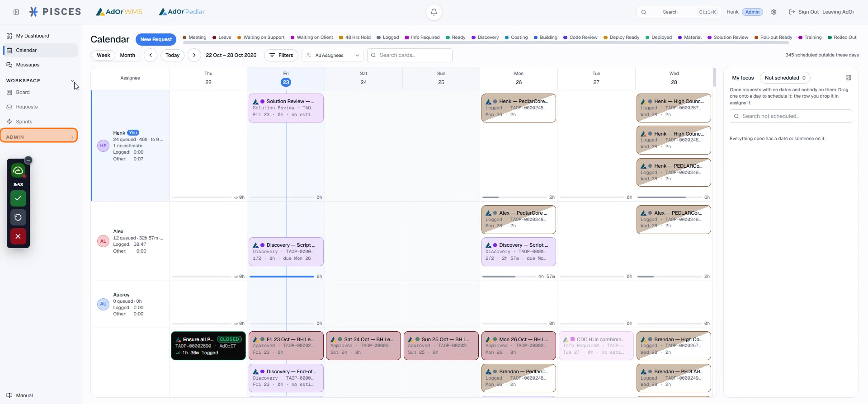Confirm timer with the green check button
The width and height of the screenshot is (868, 404).
click(x=18, y=198)
